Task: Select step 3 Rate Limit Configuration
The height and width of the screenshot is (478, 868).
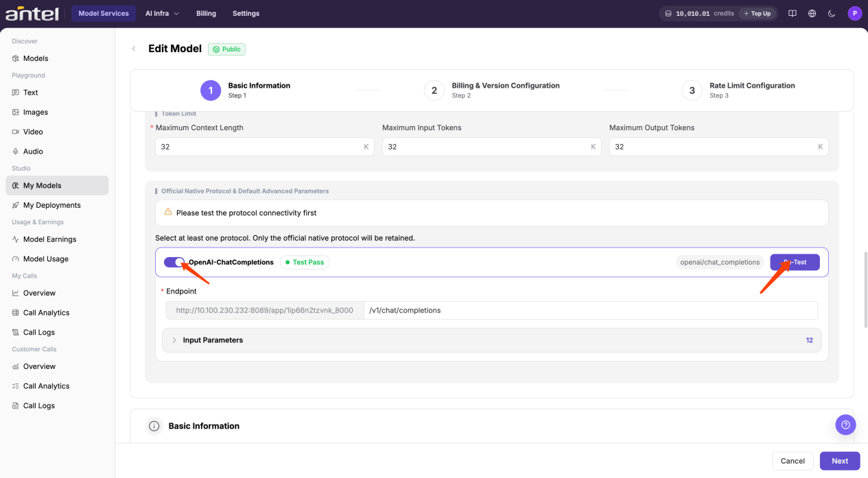Action: [738, 90]
